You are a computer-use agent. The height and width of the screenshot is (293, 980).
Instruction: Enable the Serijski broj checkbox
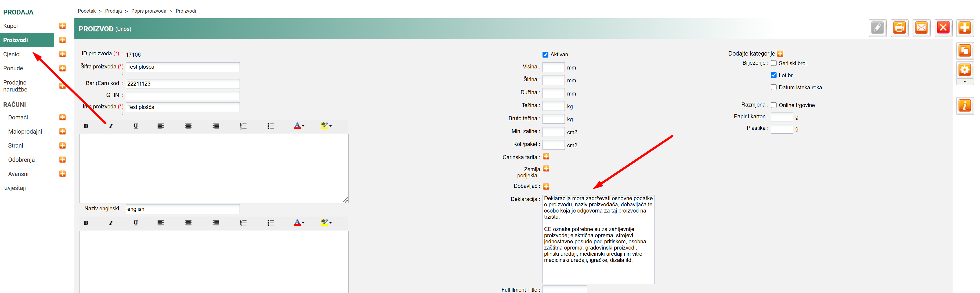[773, 64]
